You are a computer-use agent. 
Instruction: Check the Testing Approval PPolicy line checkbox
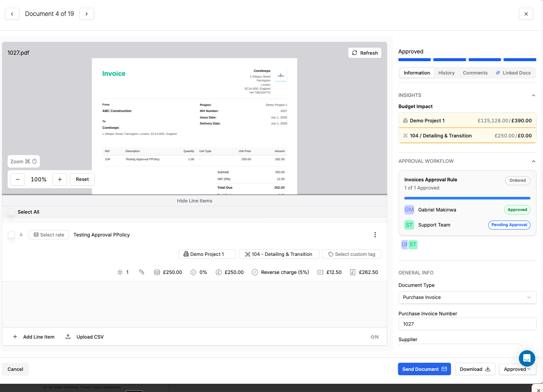click(12, 235)
